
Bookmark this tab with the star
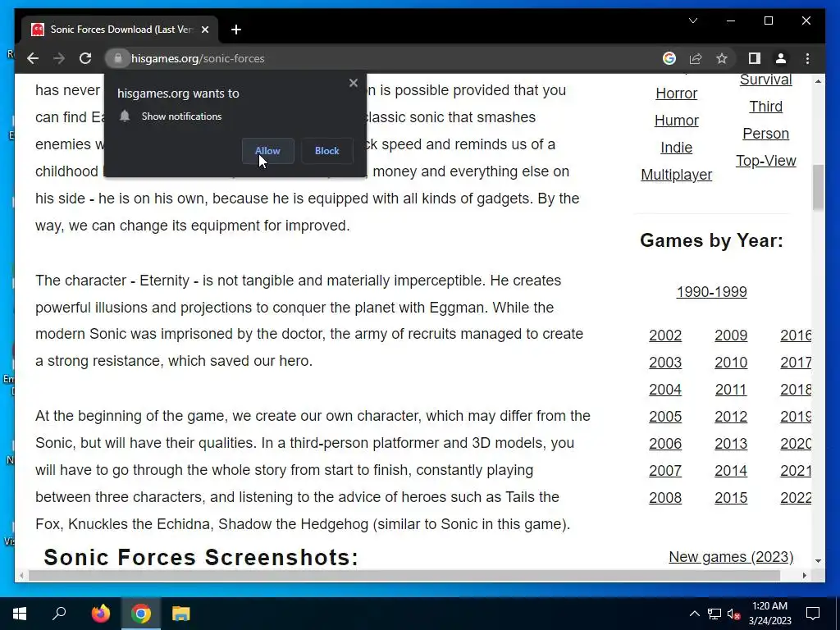[722, 58]
